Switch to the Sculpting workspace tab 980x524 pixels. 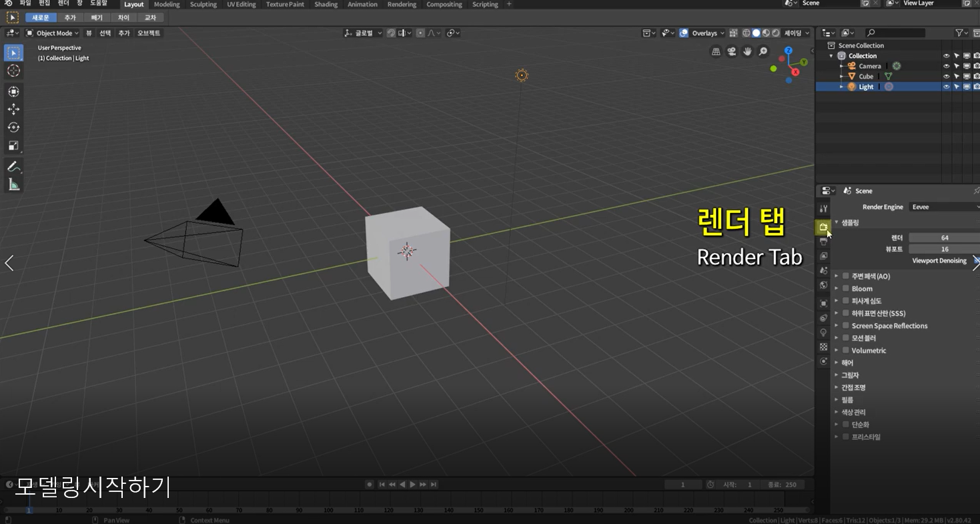[x=203, y=4]
